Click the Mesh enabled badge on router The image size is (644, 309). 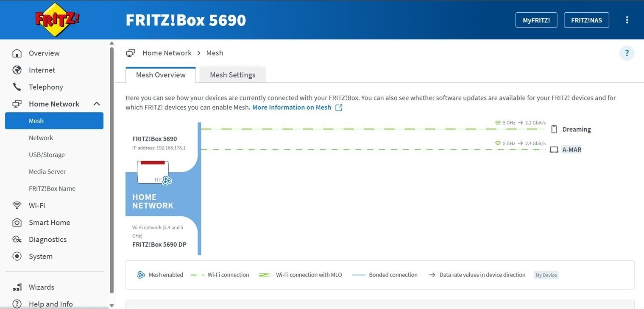(x=167, y=180)
